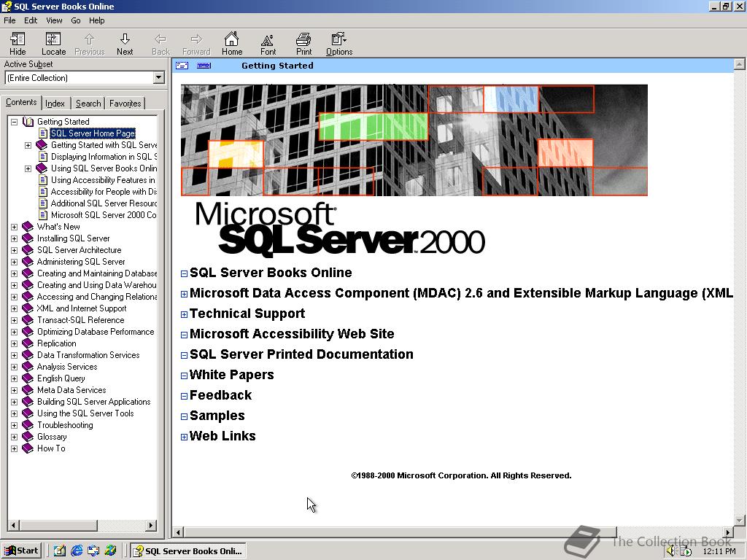The height and width of the screenshot is (560, 747).
Task: Expand Getting Started with SQL Server node
Action: (28, 145)
